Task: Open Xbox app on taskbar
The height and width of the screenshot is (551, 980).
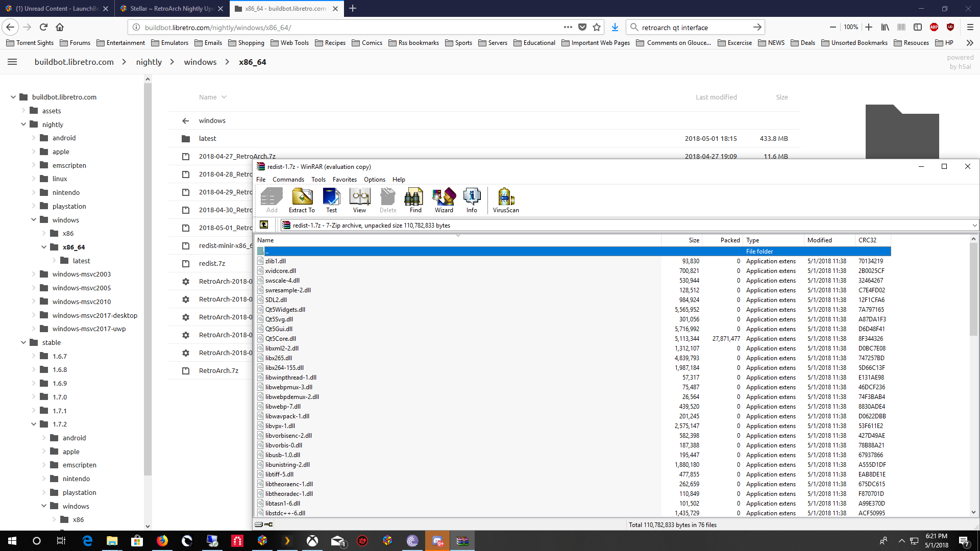Action: 312,541
